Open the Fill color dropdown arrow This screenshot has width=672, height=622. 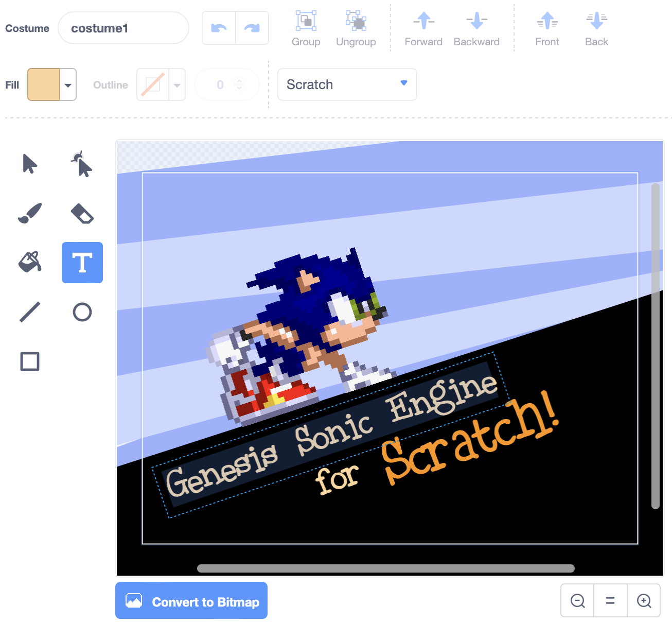[x=68, y=85]
